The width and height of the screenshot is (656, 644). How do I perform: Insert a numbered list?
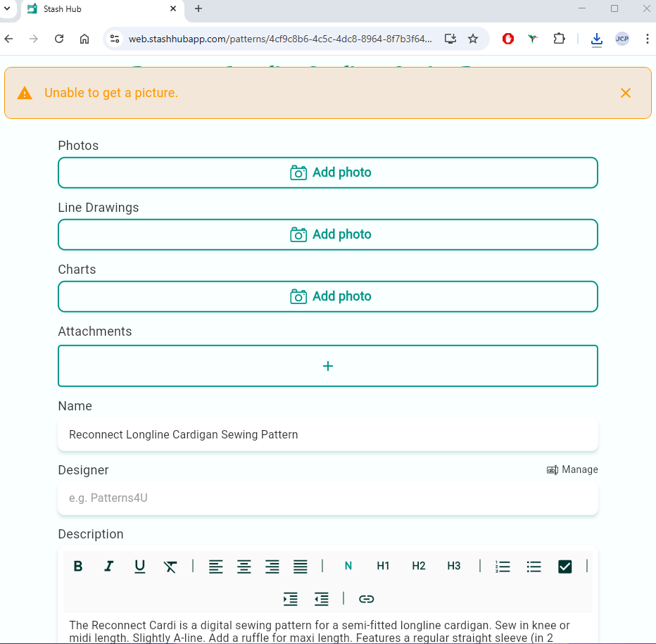point(503,566)
